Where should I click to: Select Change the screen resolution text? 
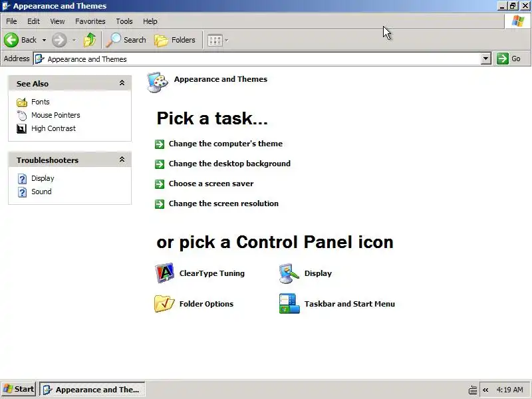[223, 203]
